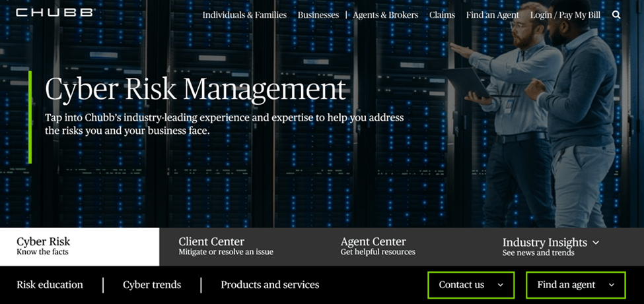
Task: Click the 'Know the facts' subtitle
Action: (x=42, y=252)
